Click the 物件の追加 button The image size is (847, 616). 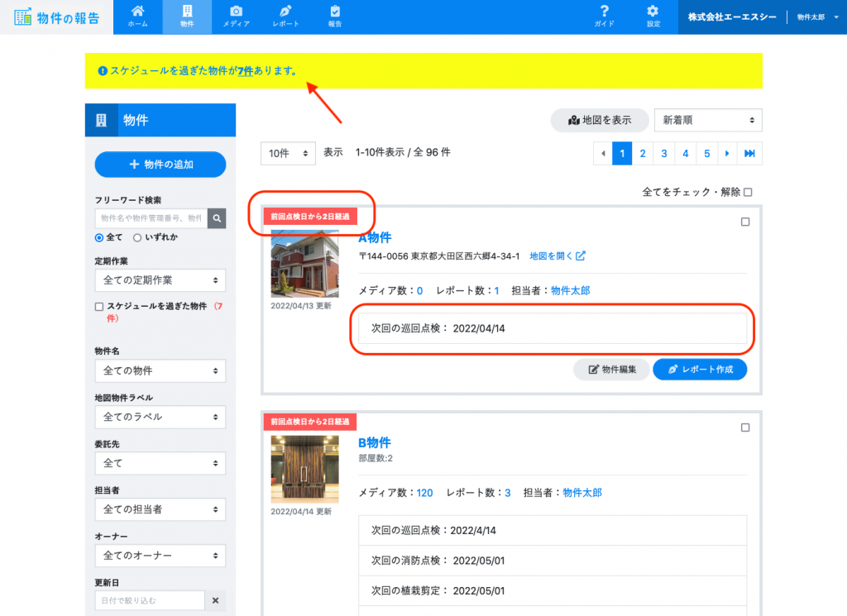(x=160, y=164)
